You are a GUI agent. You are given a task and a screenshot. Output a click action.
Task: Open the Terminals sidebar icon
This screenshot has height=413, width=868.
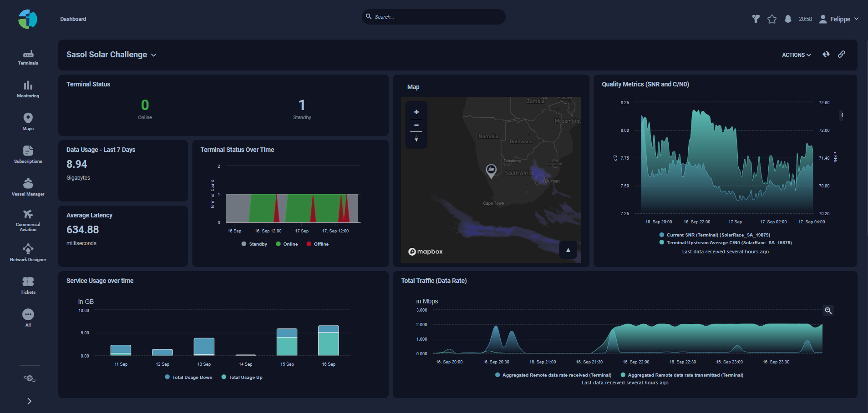click(x=28, y=57)
